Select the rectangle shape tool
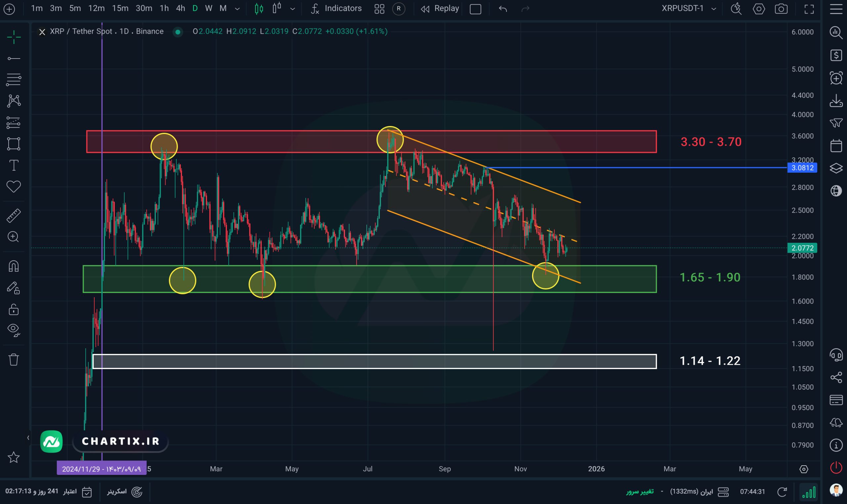Screen dimensions: 847x504 click(14, 144)
